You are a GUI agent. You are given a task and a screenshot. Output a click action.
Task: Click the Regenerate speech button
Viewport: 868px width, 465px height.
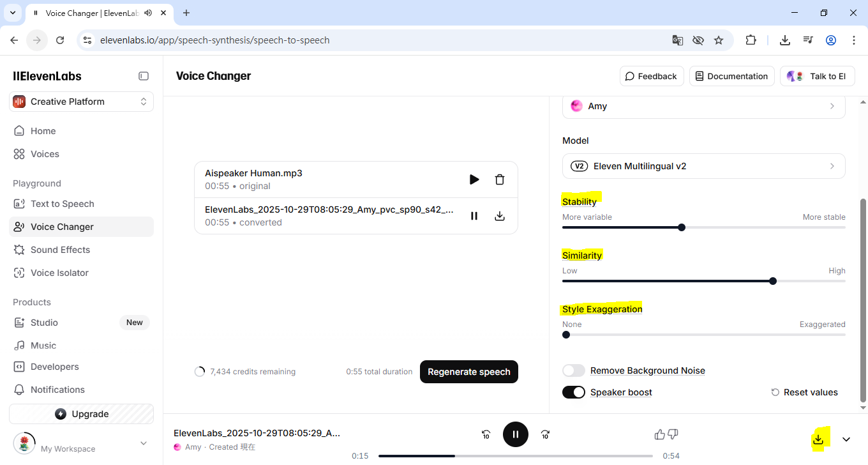coord(468,372)
